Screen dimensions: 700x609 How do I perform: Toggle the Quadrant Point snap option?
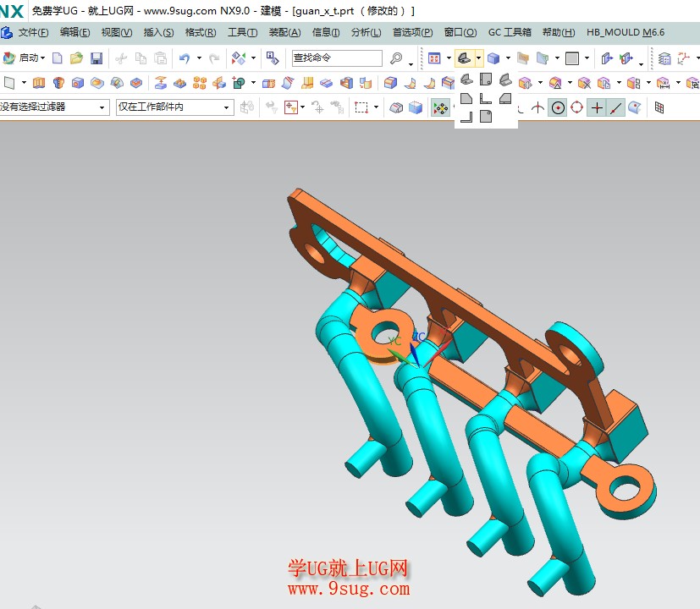[x=576, y=107]
